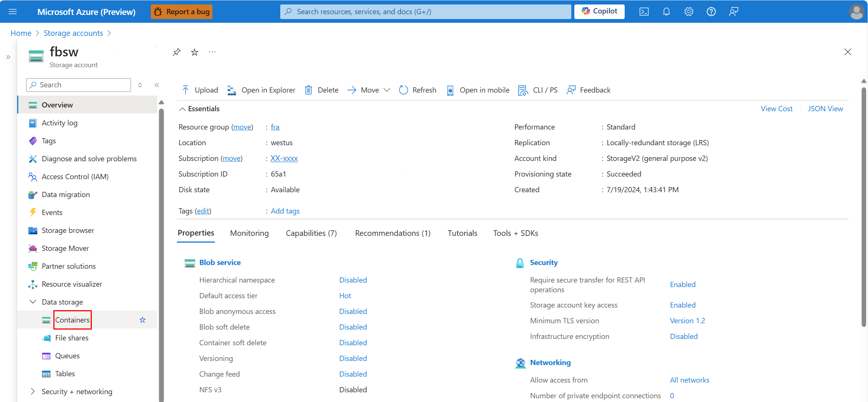Open the user account avatar
The width and height of the screenshot is (868, 402).
[856, 12]
